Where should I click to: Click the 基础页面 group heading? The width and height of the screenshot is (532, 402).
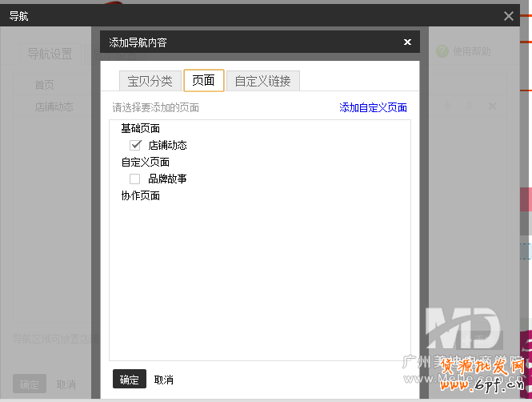141,128
